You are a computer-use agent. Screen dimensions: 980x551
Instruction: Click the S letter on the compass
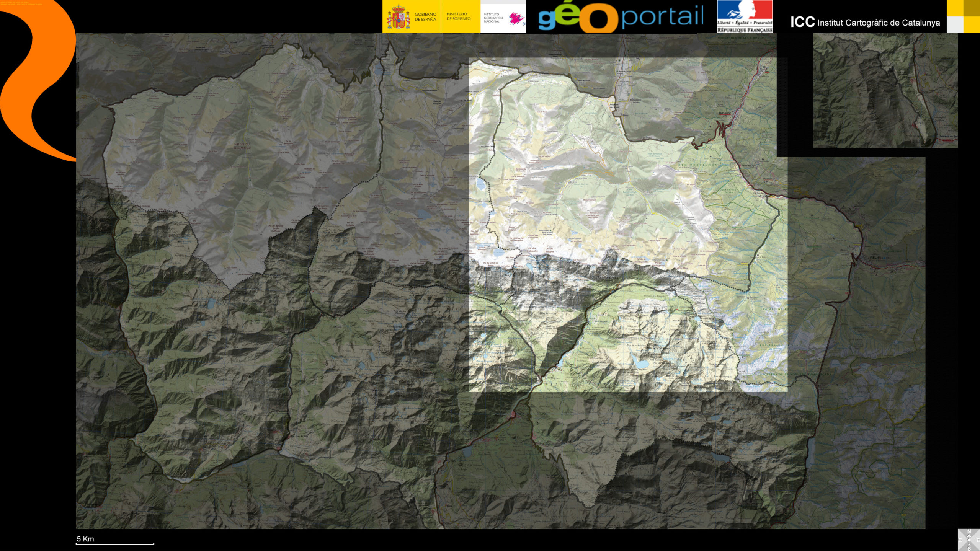[969, 548]
